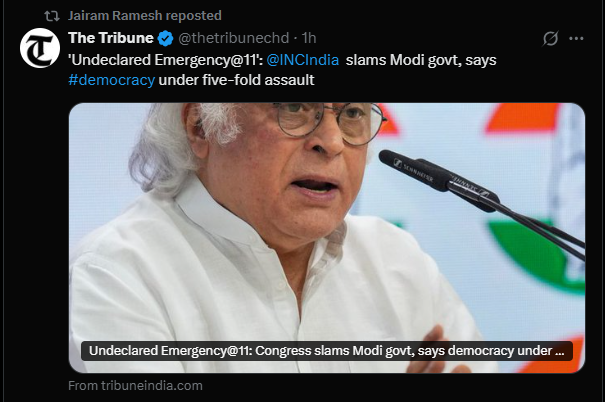Open The Tribune display name
Screen dimensions: 605x402
[x=110, y=38]
